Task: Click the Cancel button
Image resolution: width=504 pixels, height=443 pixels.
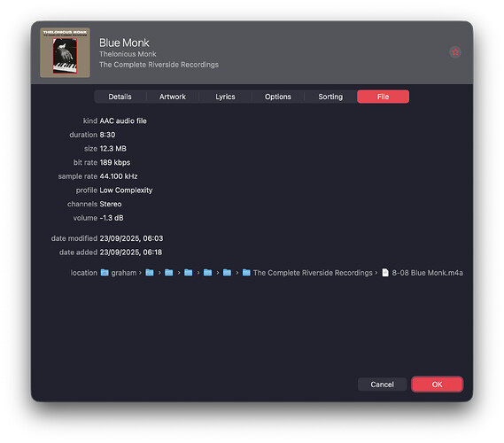Action: (x=382, y=385)
